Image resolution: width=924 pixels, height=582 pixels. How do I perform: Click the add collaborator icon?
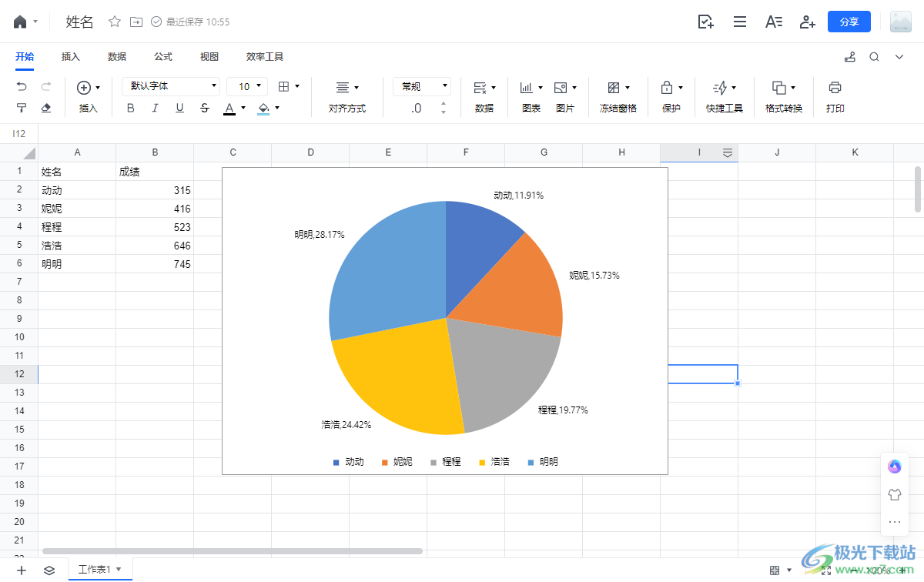pos(807,22)
